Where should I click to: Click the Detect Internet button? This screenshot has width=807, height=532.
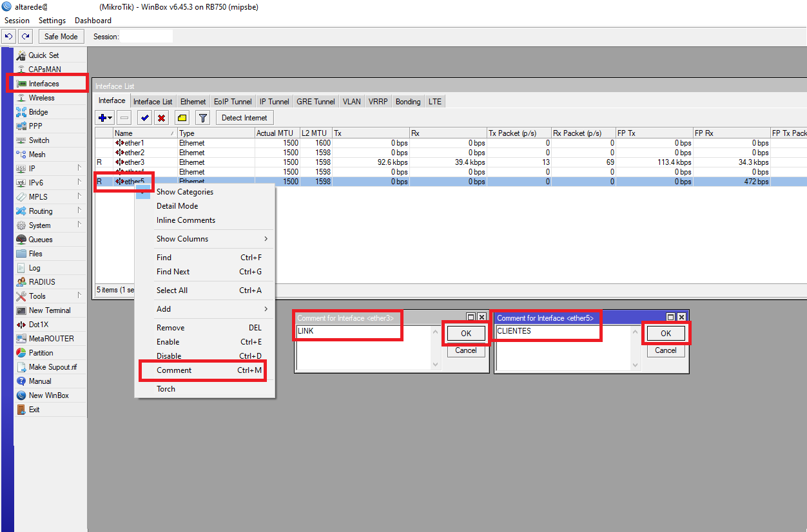244,118
